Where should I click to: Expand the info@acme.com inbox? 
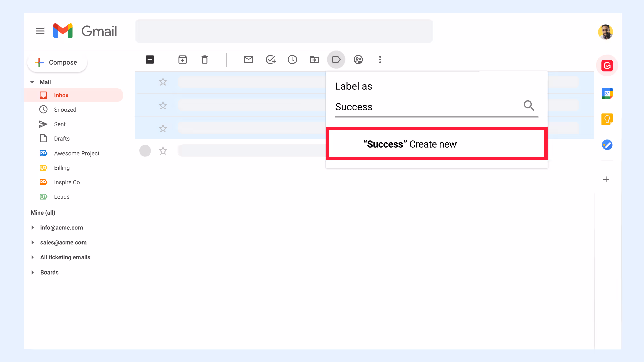tap(33, 228)
